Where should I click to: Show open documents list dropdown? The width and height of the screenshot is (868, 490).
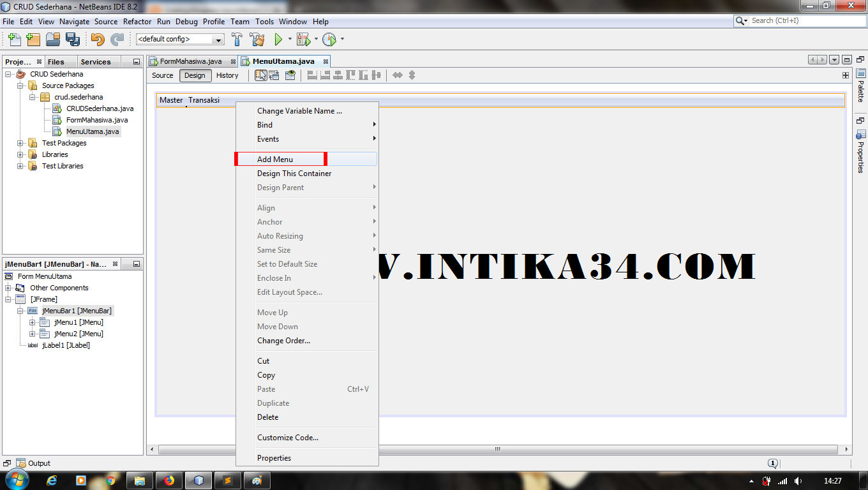tap(835, 60)
